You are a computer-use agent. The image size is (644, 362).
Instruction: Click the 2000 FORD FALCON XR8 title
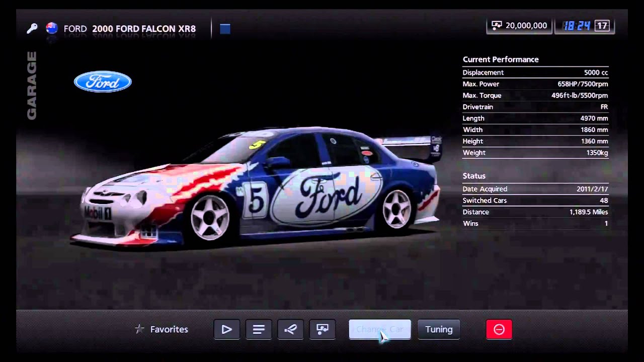point(144,29)
